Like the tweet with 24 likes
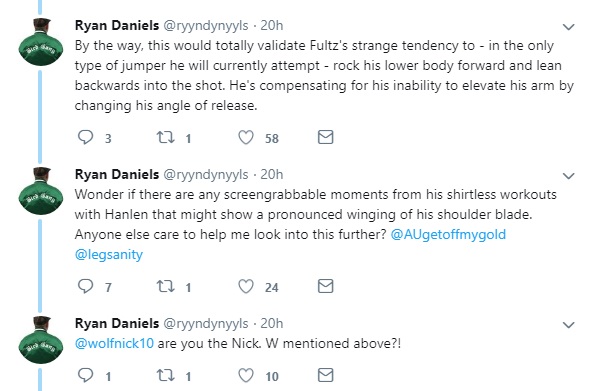 point(246,286)
